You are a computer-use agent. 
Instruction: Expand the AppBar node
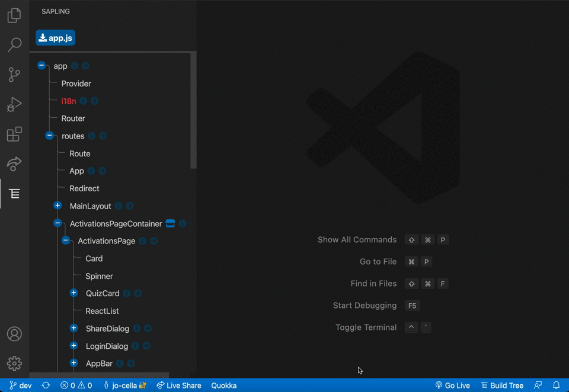tap(73, 363)
